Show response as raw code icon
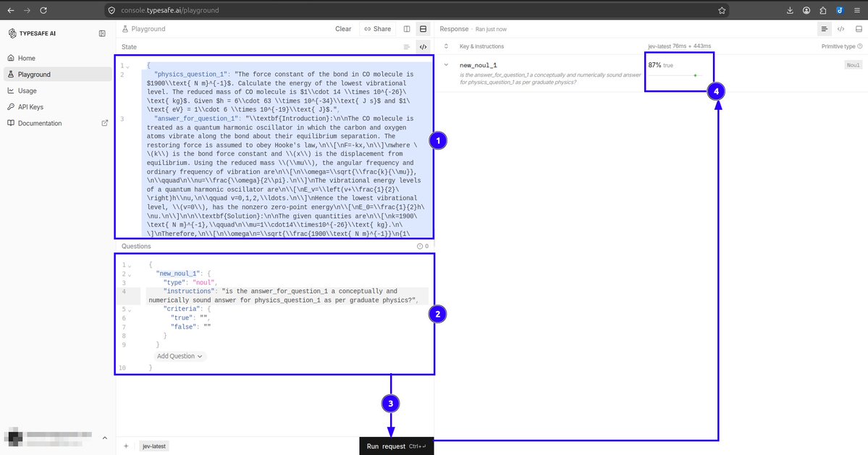 [841, 29]
